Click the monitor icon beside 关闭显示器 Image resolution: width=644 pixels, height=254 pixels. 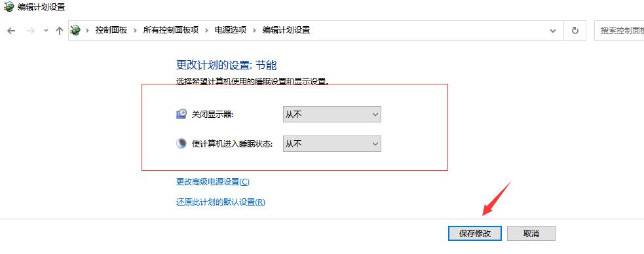click(x=181, y=114)
